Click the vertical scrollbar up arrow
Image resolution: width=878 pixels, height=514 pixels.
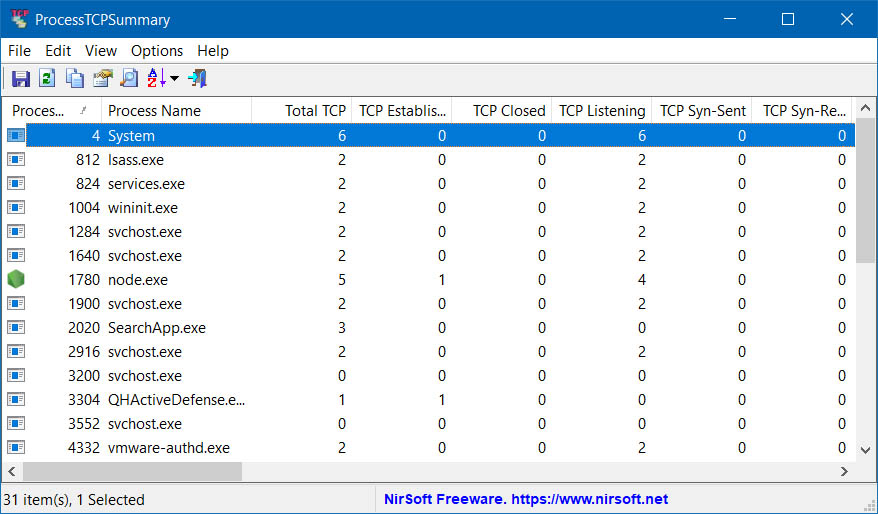click(x=866, y=108)
